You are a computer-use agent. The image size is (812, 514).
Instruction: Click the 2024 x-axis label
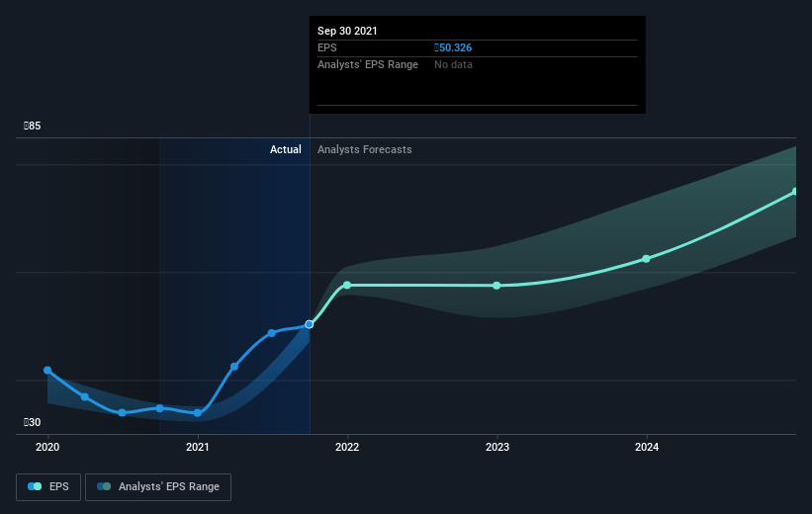pyautogui.click(x=647, y=447)
